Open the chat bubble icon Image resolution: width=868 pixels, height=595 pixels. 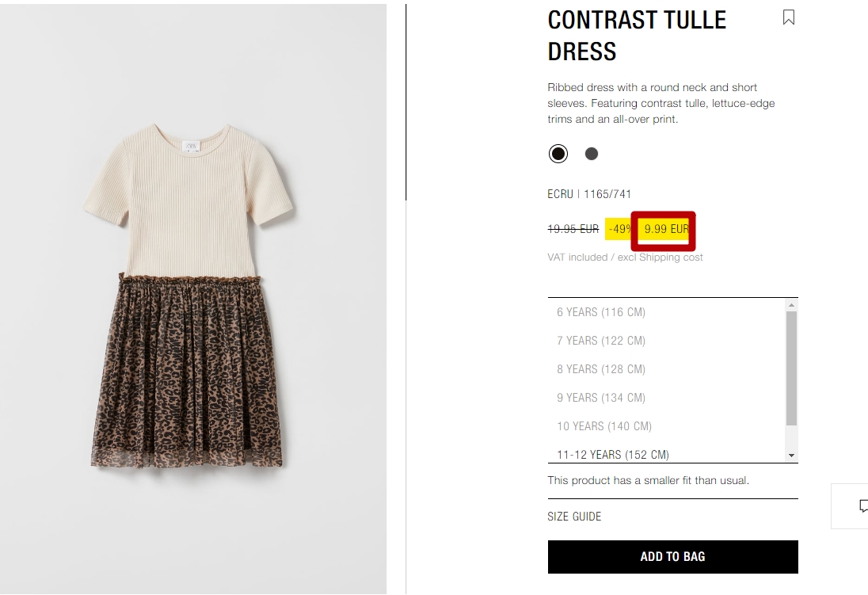point(863,505)
